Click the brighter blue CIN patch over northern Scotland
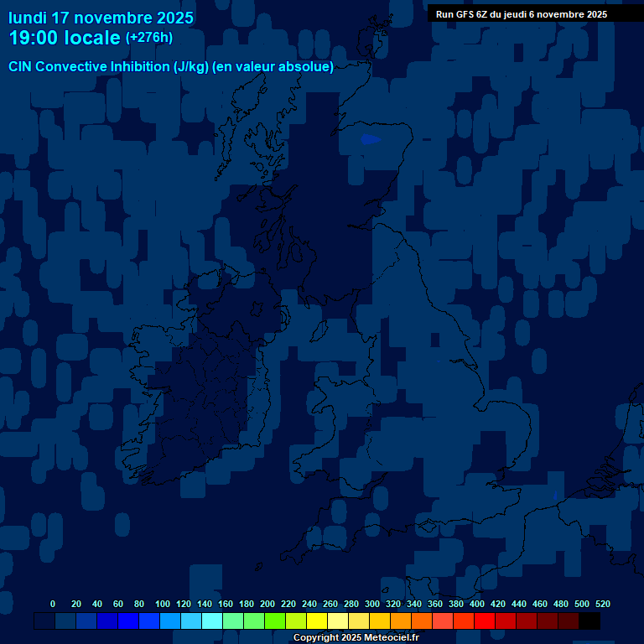This screenshot has height=644, width=644. [370, 139]
